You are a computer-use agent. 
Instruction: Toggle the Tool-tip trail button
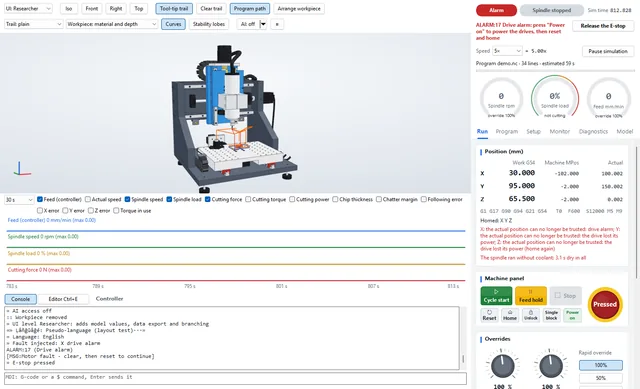(x=174, y=9)
